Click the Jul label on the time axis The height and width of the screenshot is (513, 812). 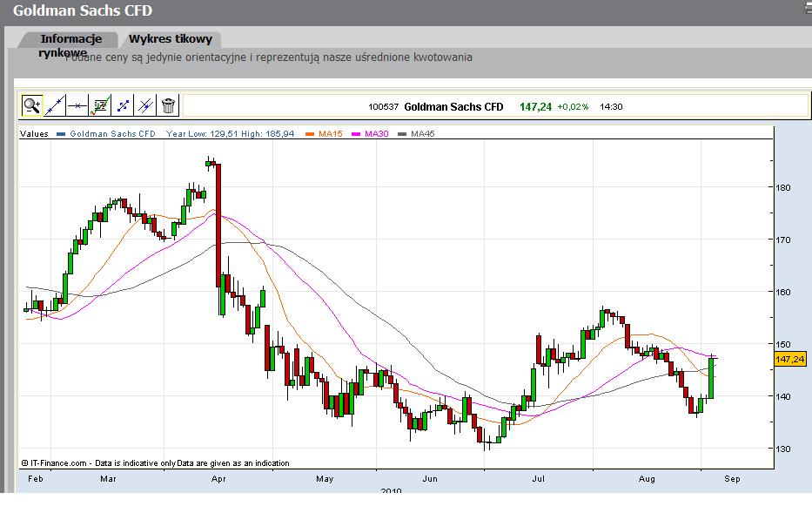[538, 479]
